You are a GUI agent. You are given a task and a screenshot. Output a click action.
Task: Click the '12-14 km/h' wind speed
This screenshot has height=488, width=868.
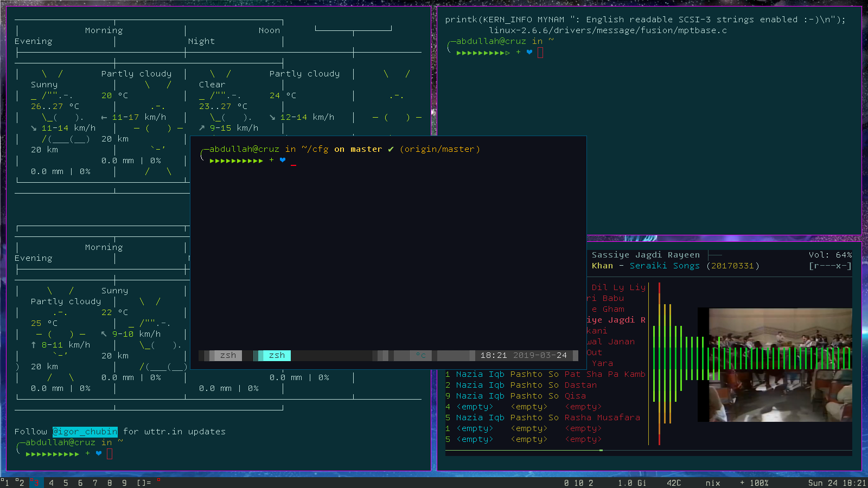[307, 117]
